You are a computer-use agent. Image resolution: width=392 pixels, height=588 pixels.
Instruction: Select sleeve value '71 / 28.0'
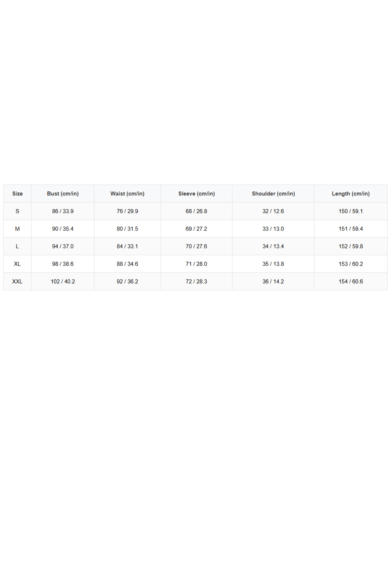click(x=196, y=264)
